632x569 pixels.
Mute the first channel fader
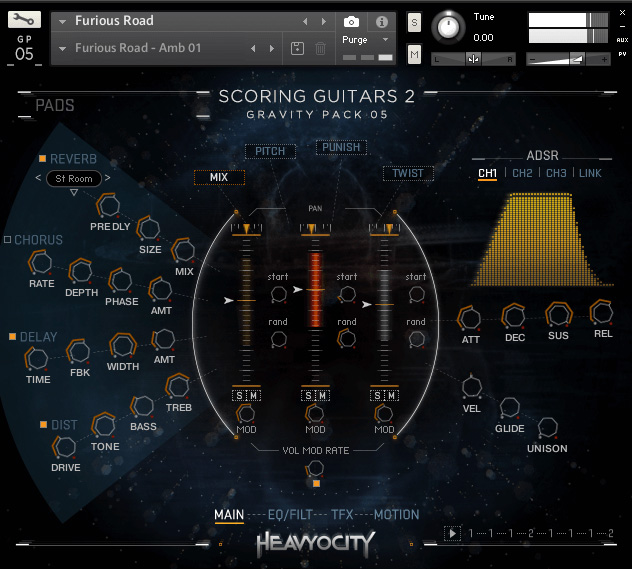254,396
